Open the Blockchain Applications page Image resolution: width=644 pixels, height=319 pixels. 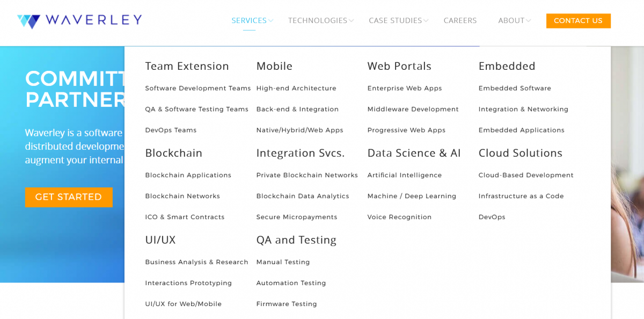tap(188, 175)
